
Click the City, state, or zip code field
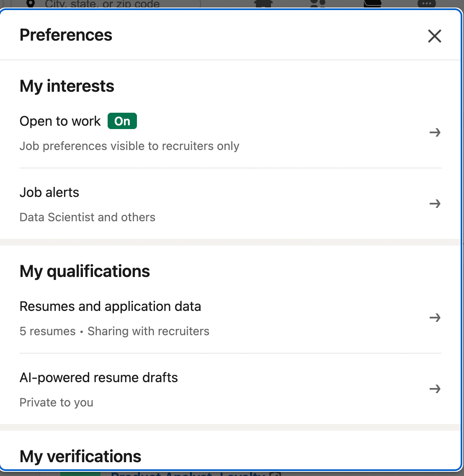tap(102, 4)
